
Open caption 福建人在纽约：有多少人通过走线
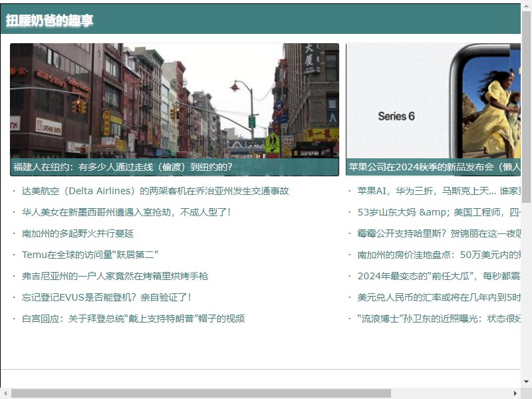tap(123, 167)
